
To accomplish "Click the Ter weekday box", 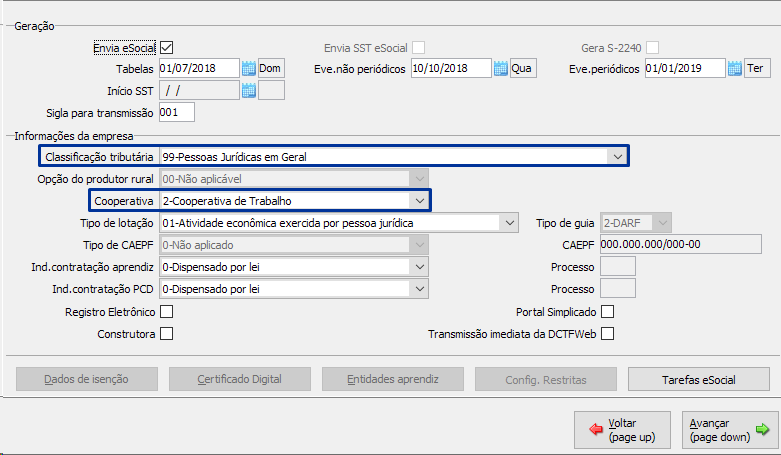I will click(x=757, y=68).
